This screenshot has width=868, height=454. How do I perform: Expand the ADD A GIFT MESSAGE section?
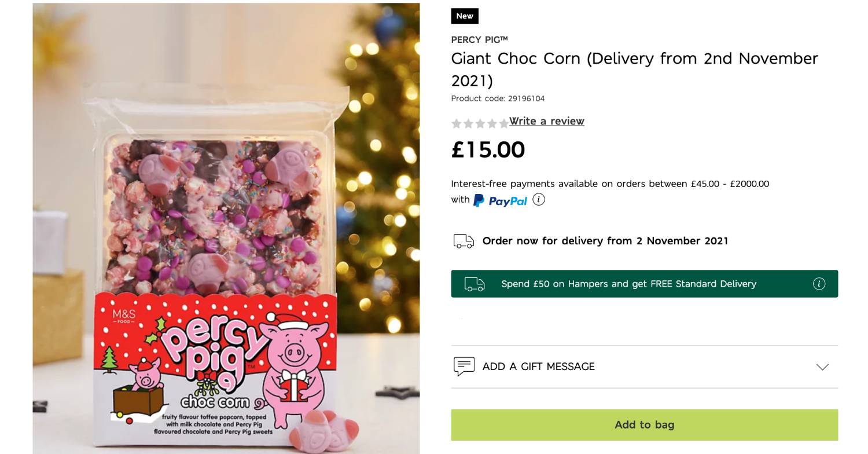(x=538, y=366)
